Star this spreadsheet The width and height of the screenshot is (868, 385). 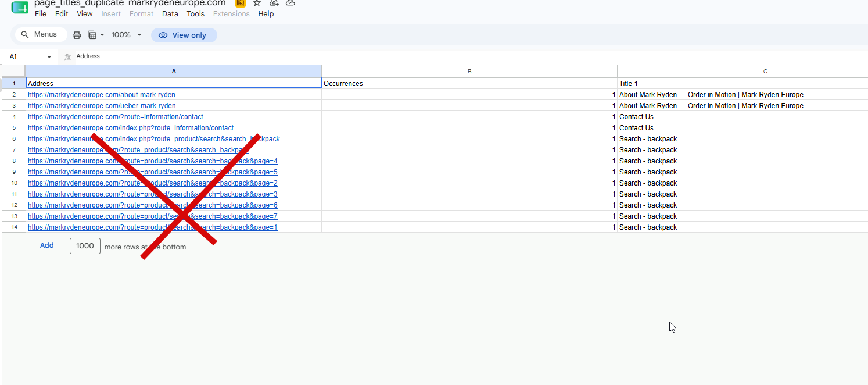pos(257,3)
